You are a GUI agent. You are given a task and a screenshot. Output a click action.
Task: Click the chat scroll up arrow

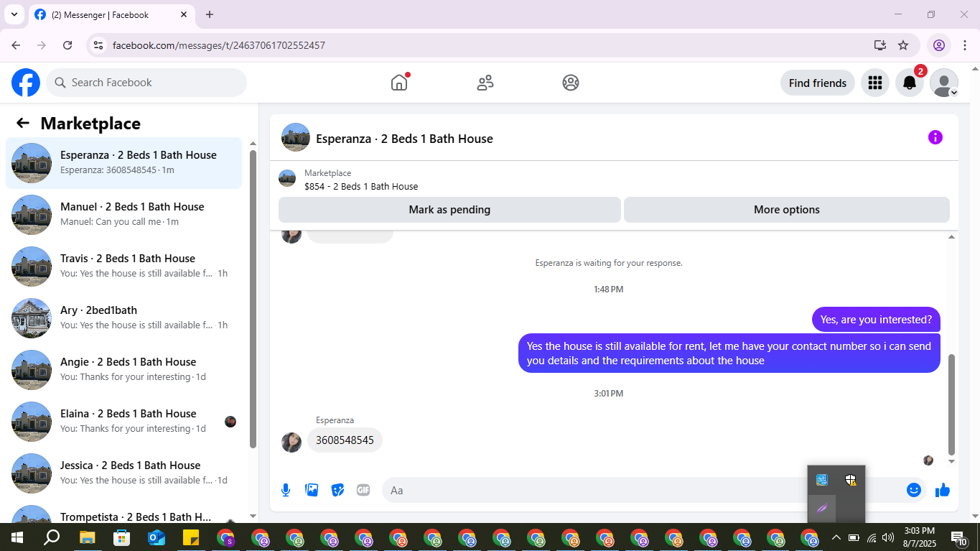952,237
